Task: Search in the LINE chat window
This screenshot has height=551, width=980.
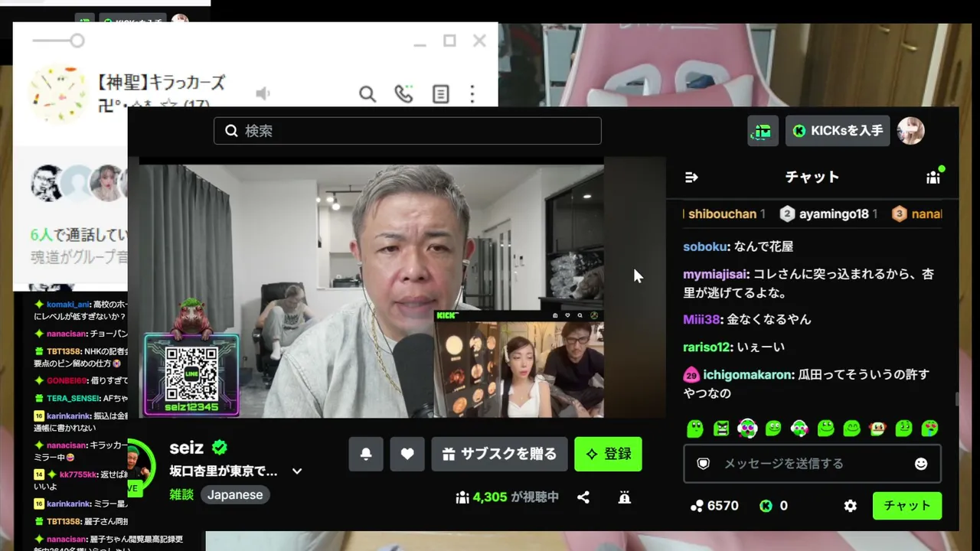Action: point(367,94)
